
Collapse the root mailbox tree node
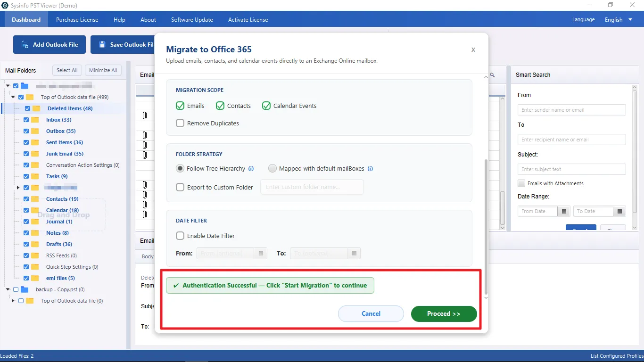coord(8,86)
